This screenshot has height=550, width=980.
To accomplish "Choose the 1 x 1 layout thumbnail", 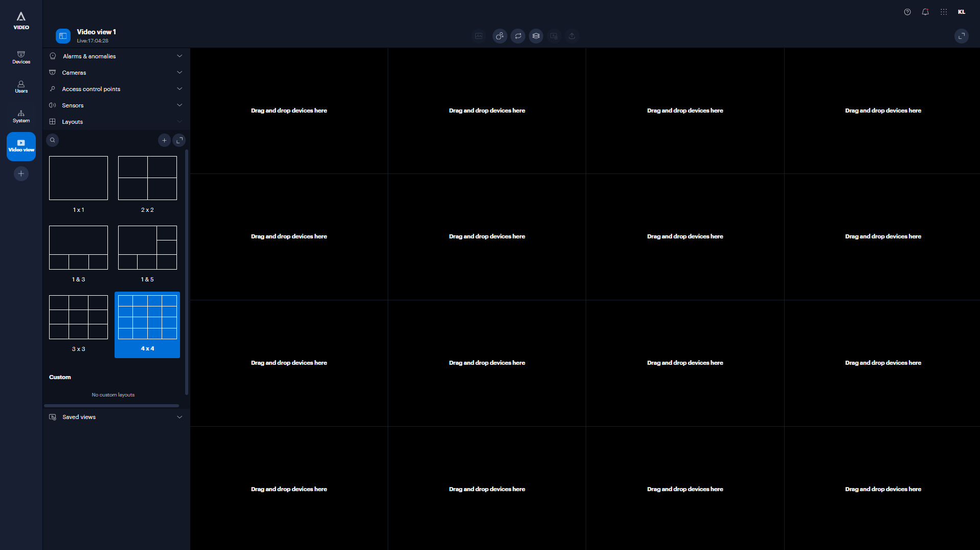I will point(78,178).
